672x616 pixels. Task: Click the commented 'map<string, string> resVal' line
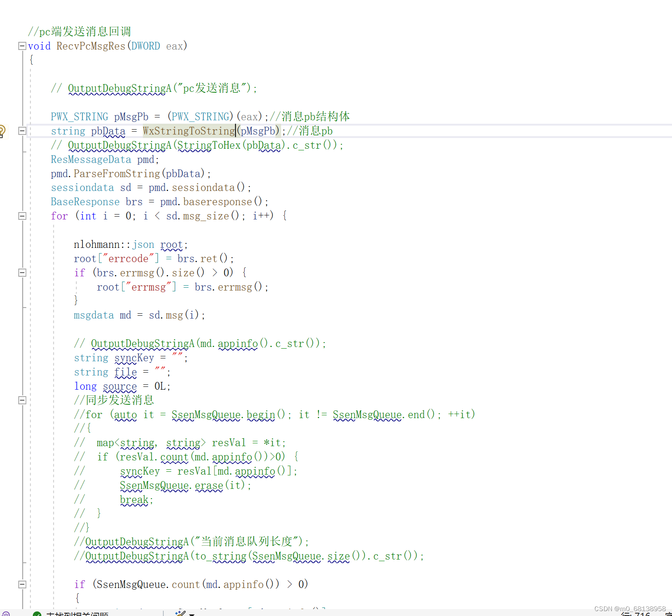[180, 442]
